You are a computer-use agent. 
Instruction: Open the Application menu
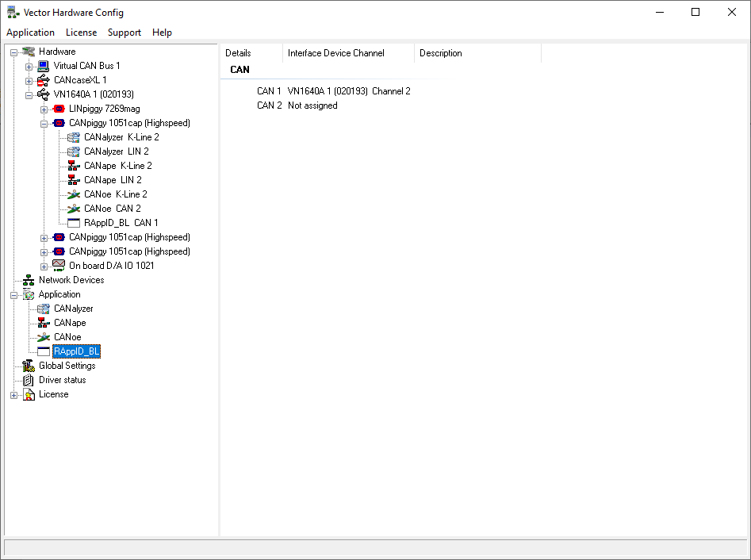(x=30, y=33)
